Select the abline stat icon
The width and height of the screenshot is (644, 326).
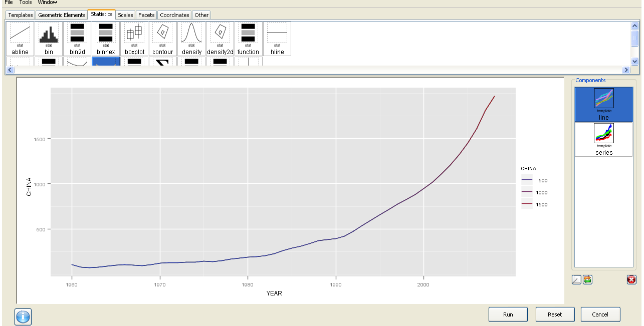(20, 38)
